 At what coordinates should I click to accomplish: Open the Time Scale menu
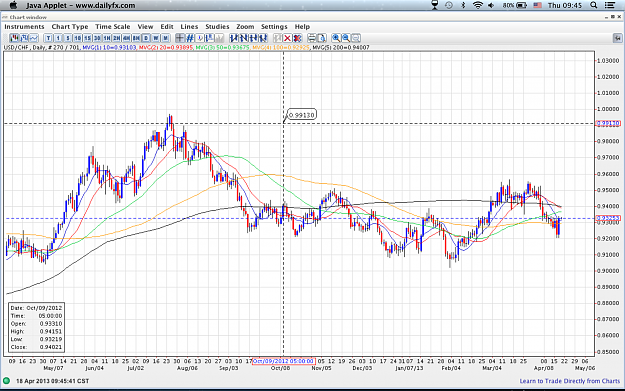[x=113, y=26]
